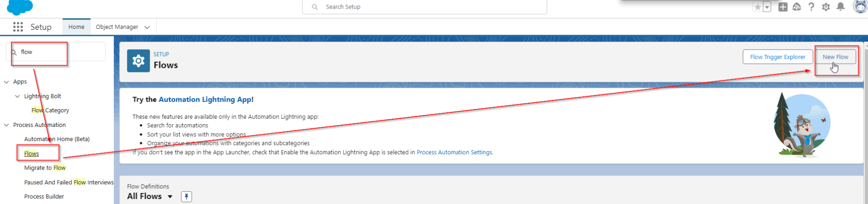Click the Flow Trigger Explorer button
The height and width of the screenshot is (204, 868).
tap(777, 57)
